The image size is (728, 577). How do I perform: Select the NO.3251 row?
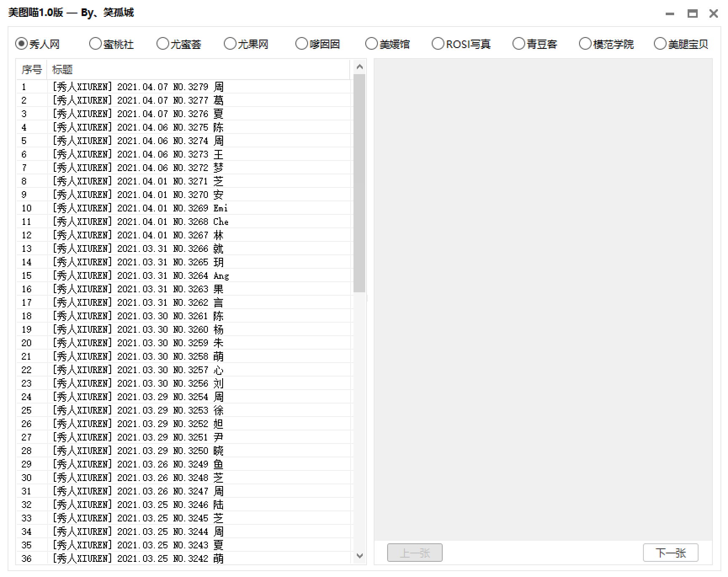pyautogui.click(x=183, y=437)
